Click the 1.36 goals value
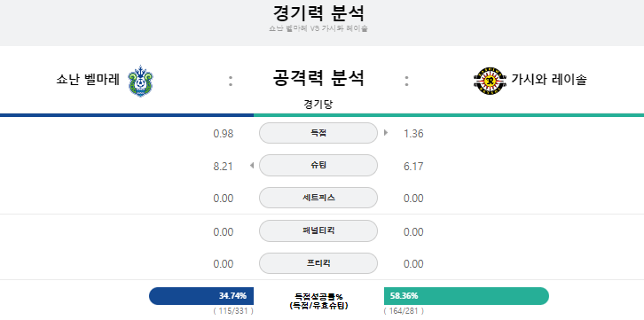 [413, 134]
